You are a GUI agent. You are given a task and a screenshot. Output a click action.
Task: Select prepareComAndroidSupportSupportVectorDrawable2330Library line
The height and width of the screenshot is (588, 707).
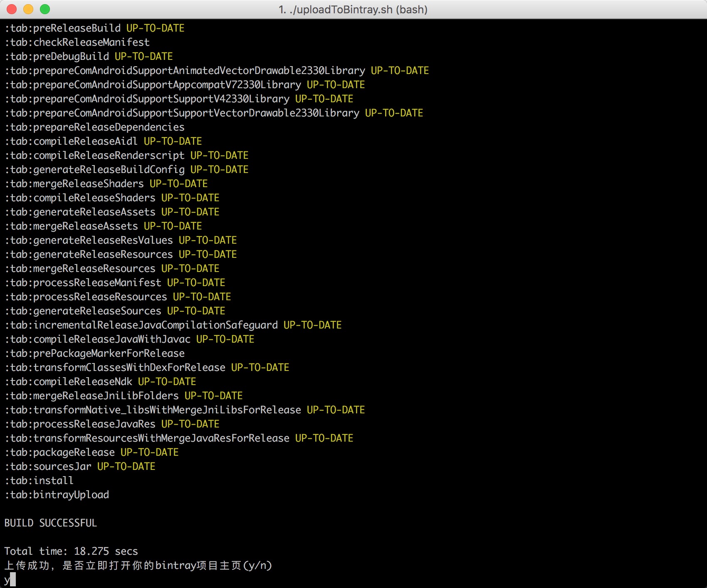pos(214,113)
